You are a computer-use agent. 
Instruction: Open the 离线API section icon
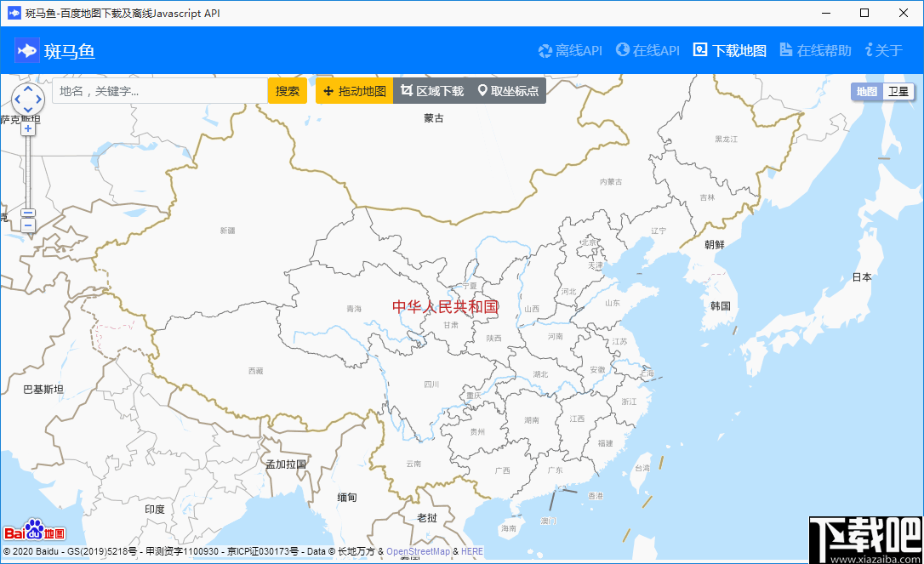(x=545, y=51)
